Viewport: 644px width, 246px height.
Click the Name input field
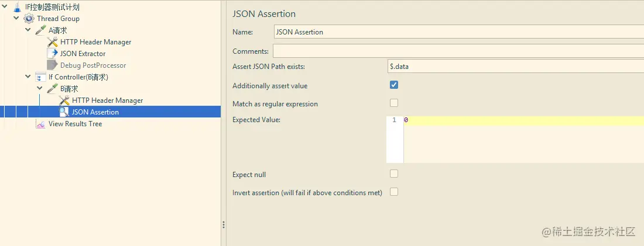459,32
